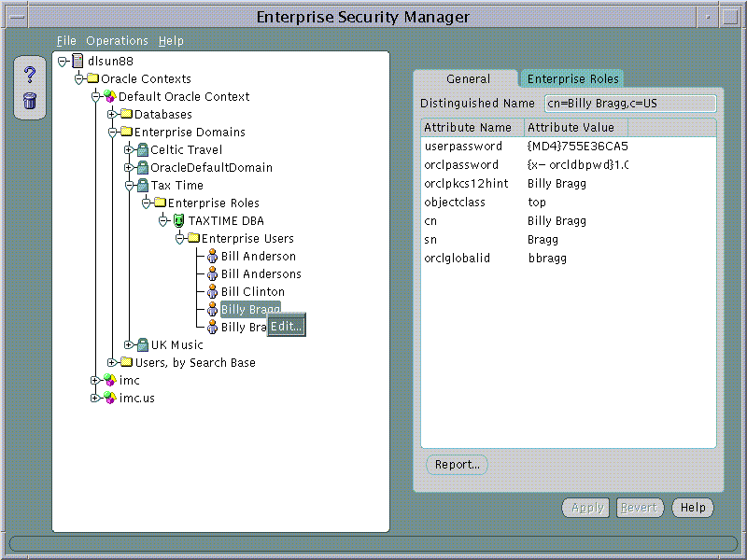Collapse the dlsun88 root node

click(x=63, y=61)
